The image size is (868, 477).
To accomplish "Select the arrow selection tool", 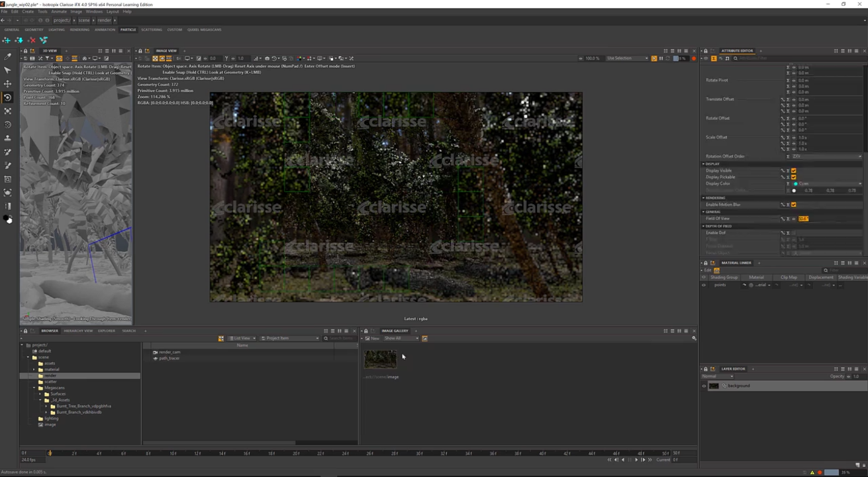I will tap(8, 70).
